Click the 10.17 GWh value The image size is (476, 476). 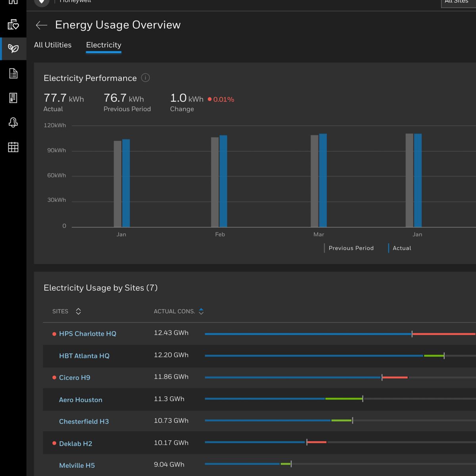(171, 443)
